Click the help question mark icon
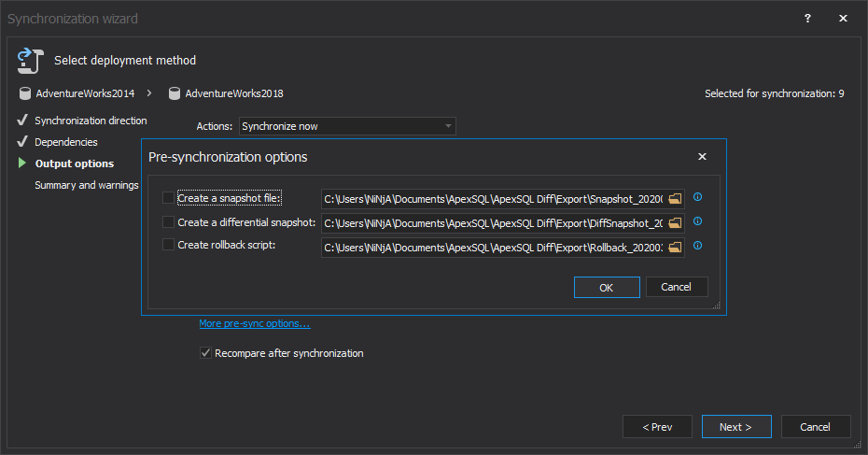The width and height of the screenshot is (868, 455). point(807,18)
